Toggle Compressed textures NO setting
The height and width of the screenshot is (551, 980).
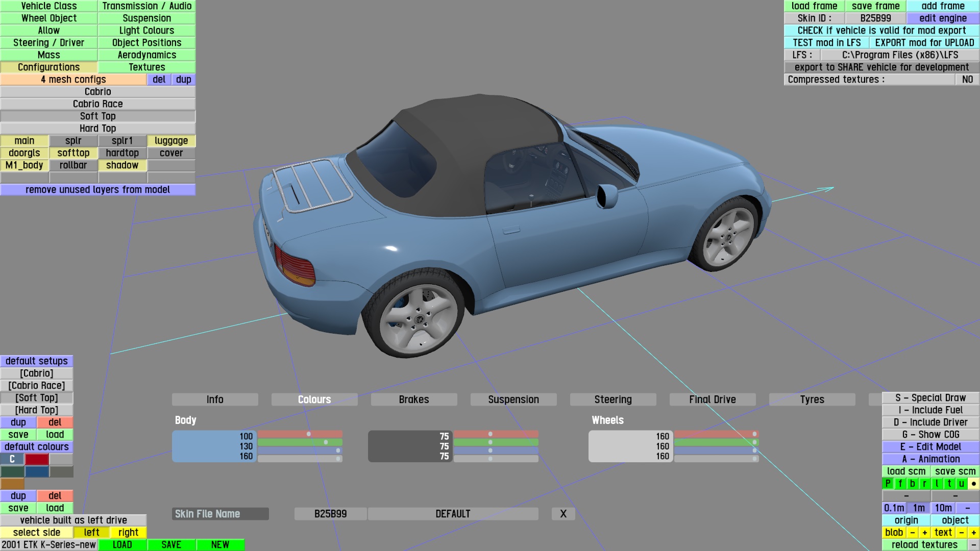[967, 80]
